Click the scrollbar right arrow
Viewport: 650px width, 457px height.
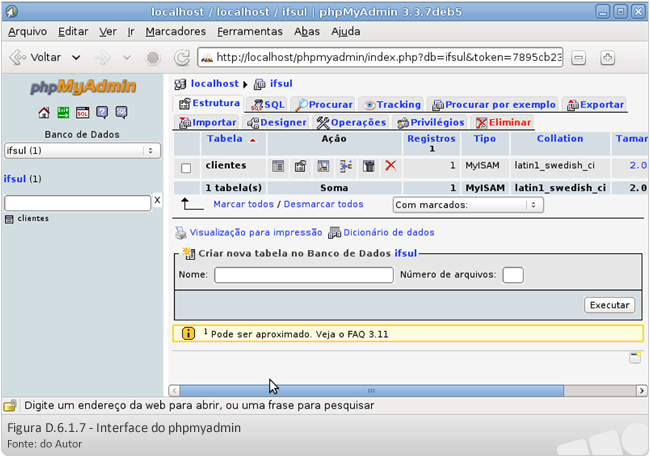(641, 391)
